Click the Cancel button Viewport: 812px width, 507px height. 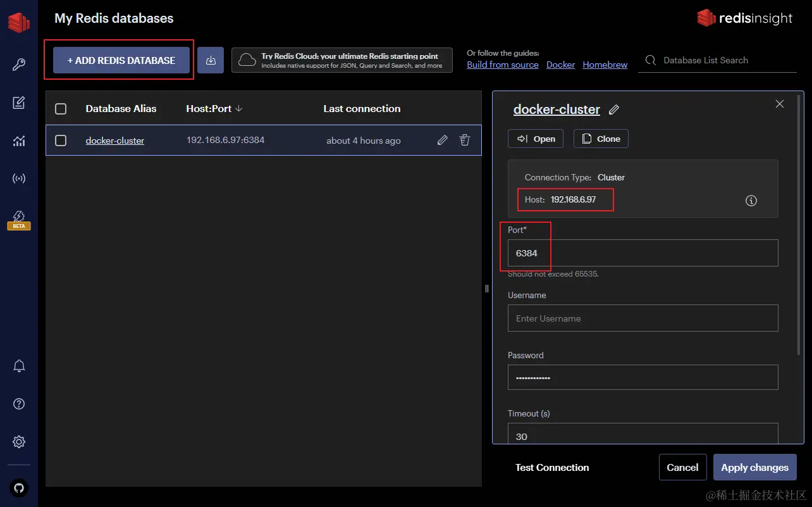682,468
